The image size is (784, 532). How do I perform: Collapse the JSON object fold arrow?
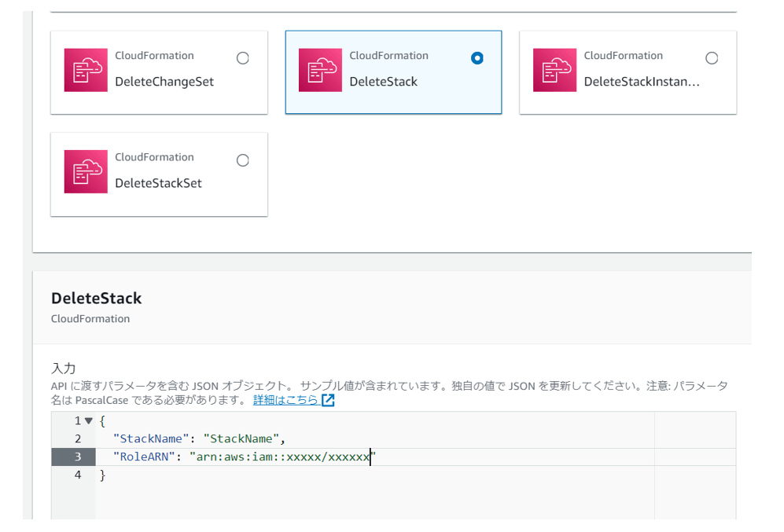[x=89, y=421]
